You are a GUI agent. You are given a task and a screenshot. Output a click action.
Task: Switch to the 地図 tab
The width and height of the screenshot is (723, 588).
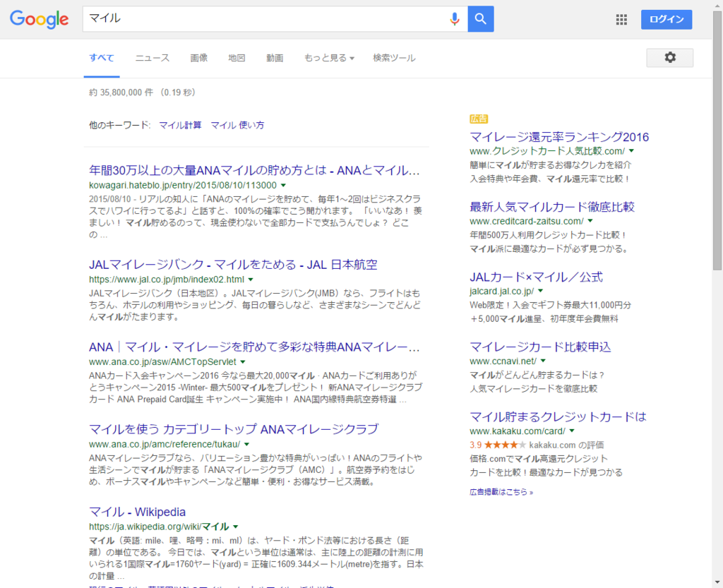coord(237,58)
